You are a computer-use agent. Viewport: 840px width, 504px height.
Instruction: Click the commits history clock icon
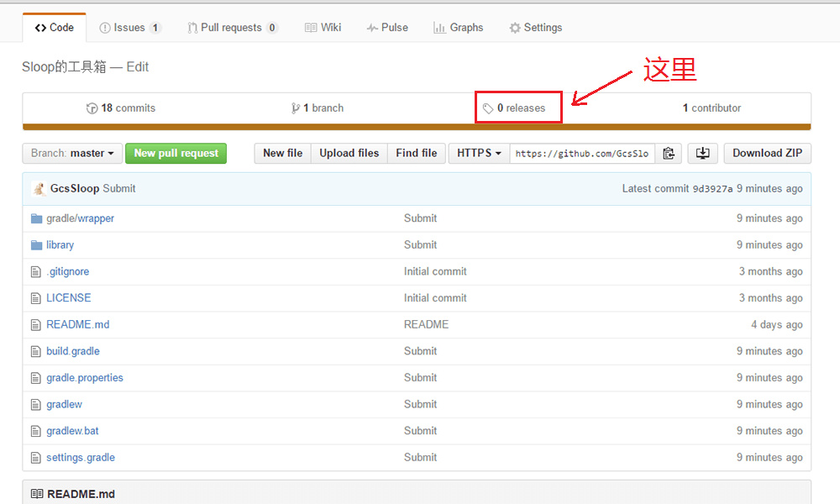coord(92,108)
